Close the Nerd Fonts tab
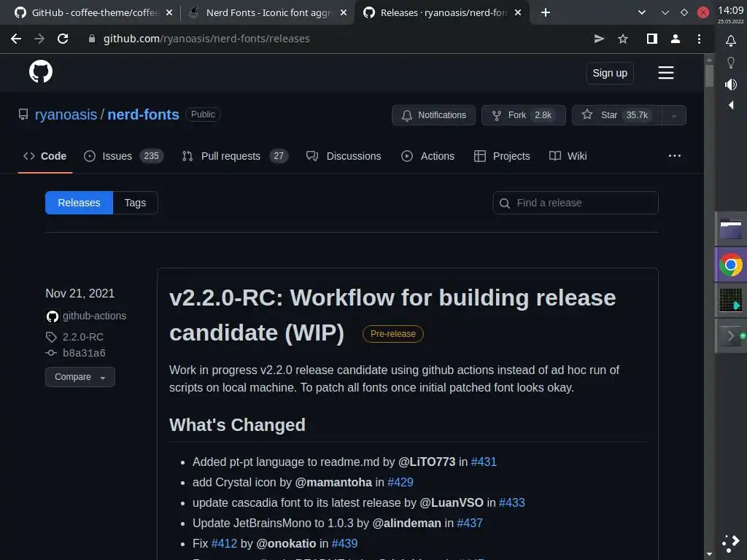Screen dimensions: 747x560 344,12
